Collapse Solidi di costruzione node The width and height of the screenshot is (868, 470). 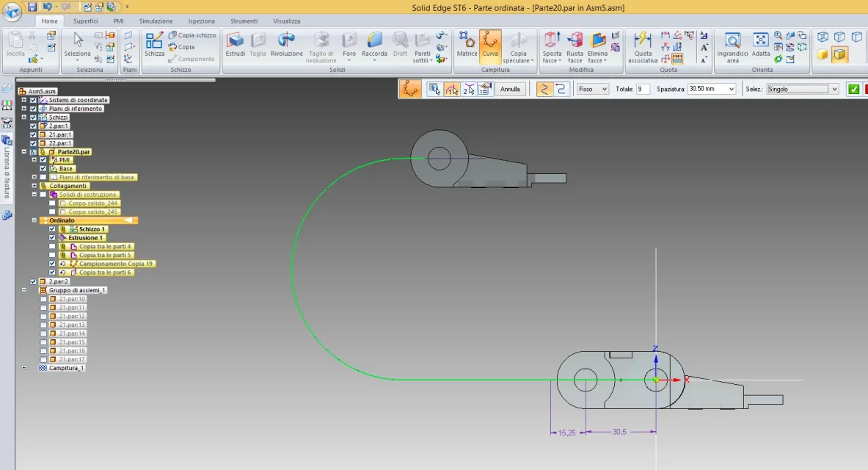[34, 195]
